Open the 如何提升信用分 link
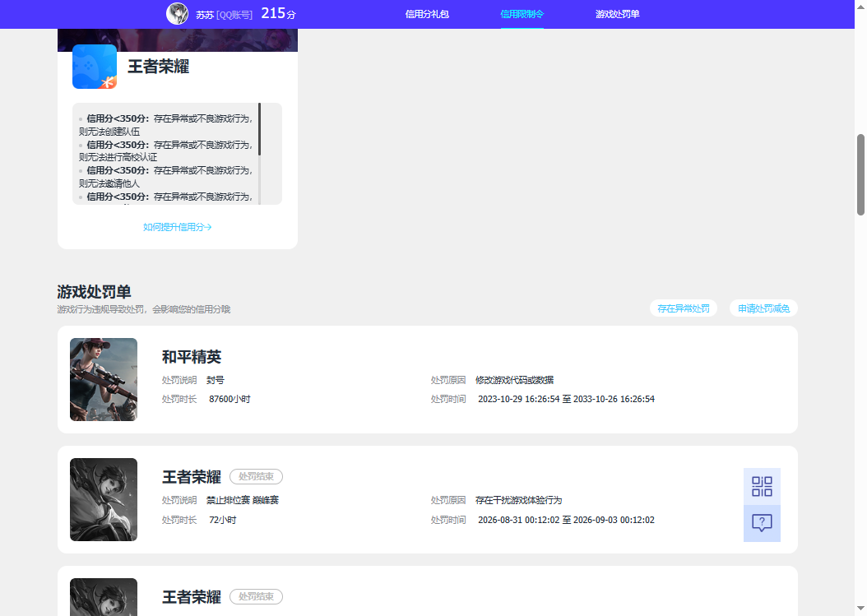 coord(178,227)
